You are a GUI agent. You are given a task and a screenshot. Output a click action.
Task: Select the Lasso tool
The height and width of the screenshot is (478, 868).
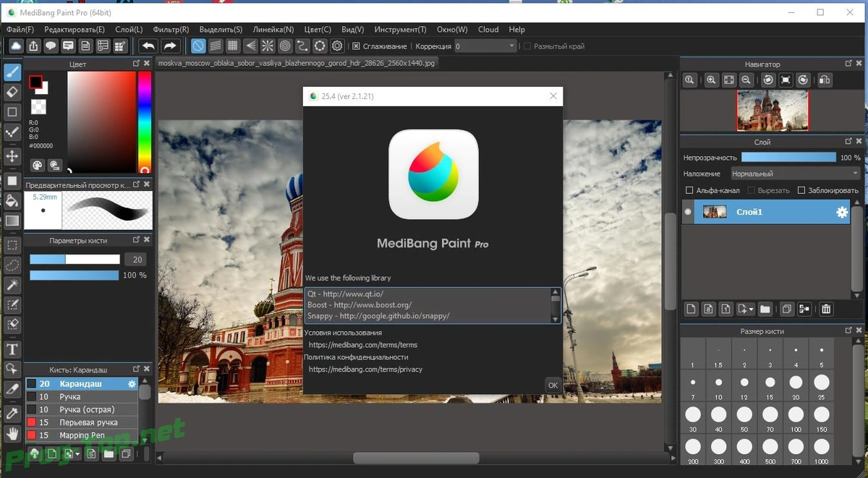click(x=12, y=265)
